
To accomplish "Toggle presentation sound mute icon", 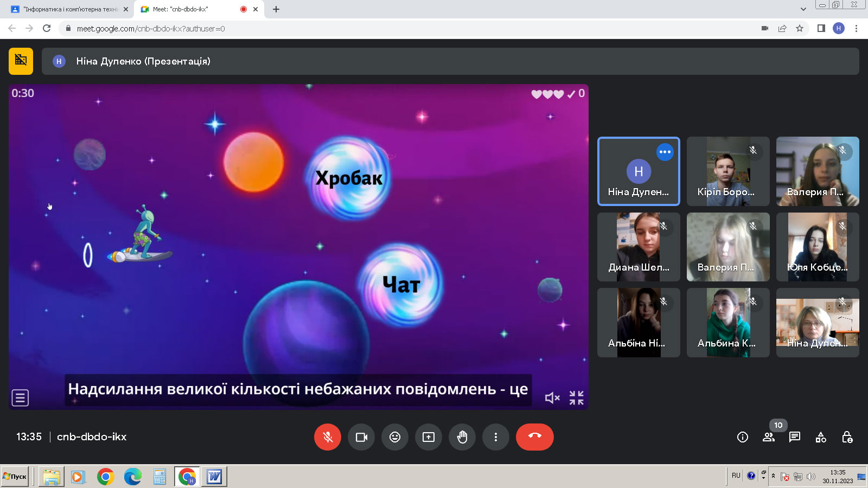I will click(552, 398).
